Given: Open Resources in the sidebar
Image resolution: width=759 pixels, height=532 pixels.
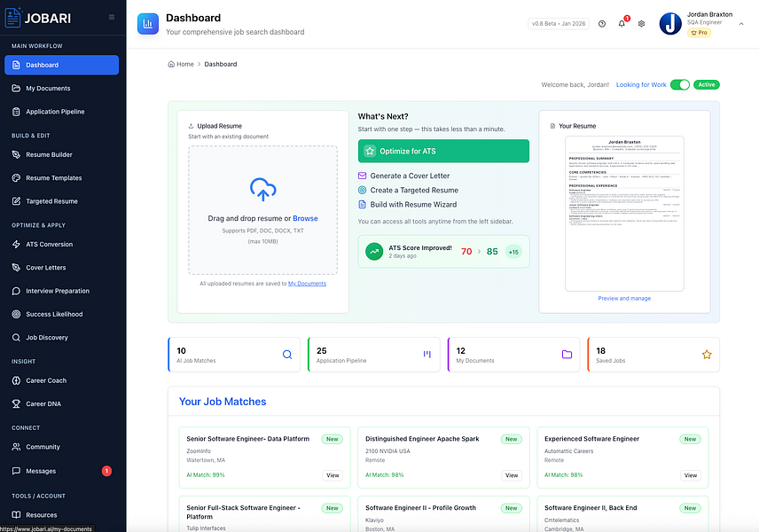Looking at the screenshot, I should [61, 514].
